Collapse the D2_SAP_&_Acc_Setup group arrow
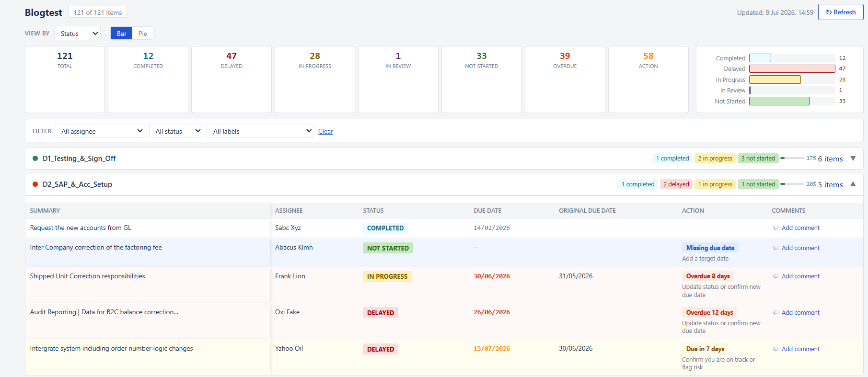 [x=853, y=184]
